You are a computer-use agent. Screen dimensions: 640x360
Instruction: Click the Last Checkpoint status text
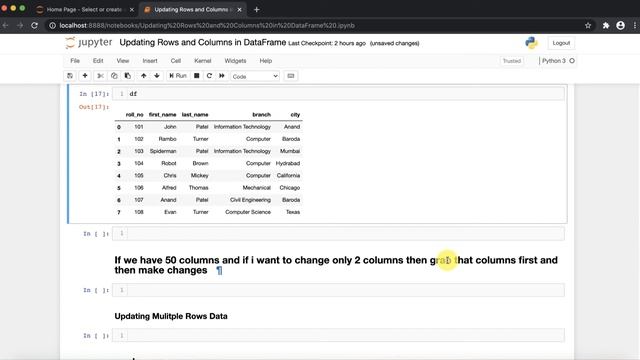click(327, 43)
